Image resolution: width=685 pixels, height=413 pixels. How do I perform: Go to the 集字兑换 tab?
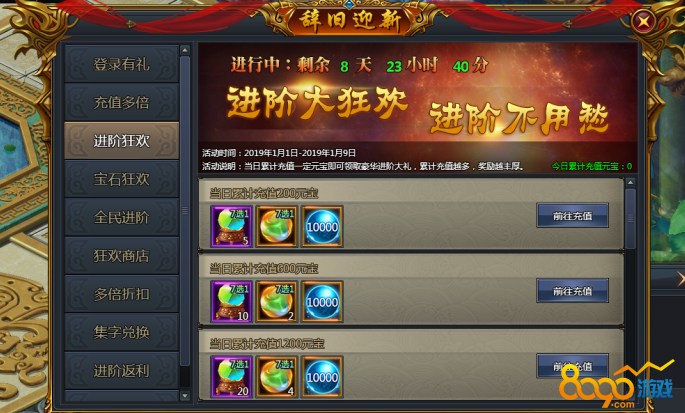coord(121,332)
